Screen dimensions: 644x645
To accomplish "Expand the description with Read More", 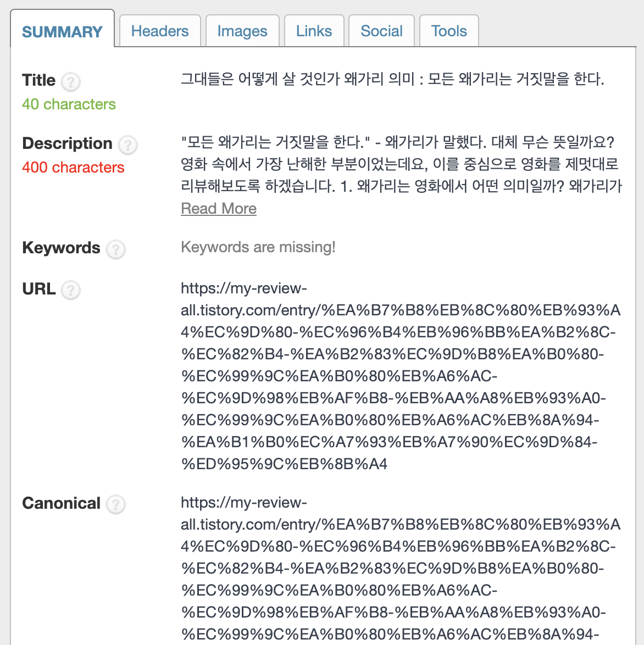I will click(218, 208).
